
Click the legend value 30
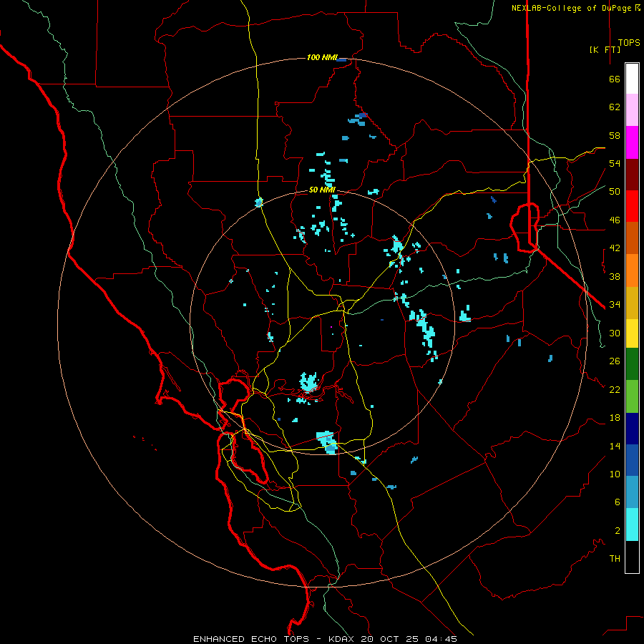tap(615, 333)
